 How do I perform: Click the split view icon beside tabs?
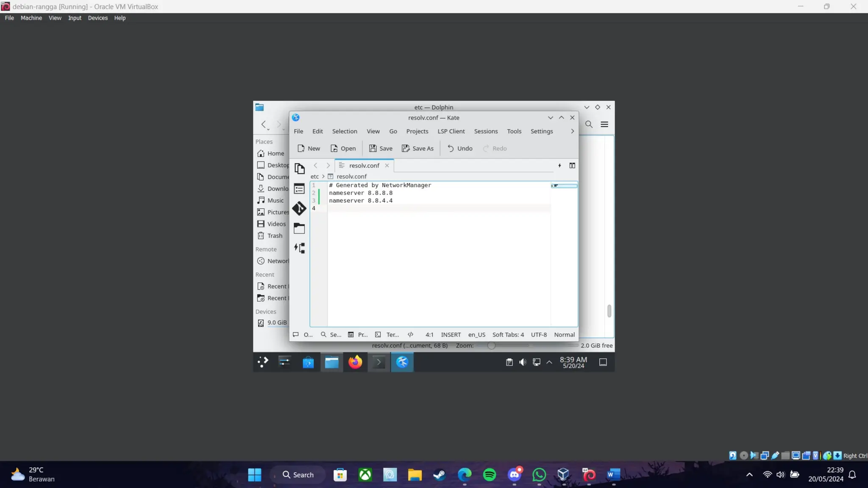click(x=572, y=166)
